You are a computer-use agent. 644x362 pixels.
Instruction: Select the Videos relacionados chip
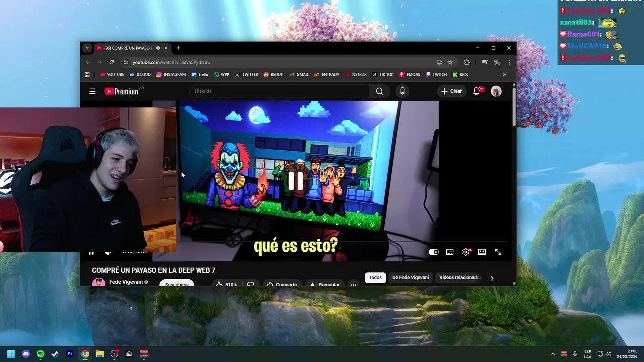(x=460, y=278)
